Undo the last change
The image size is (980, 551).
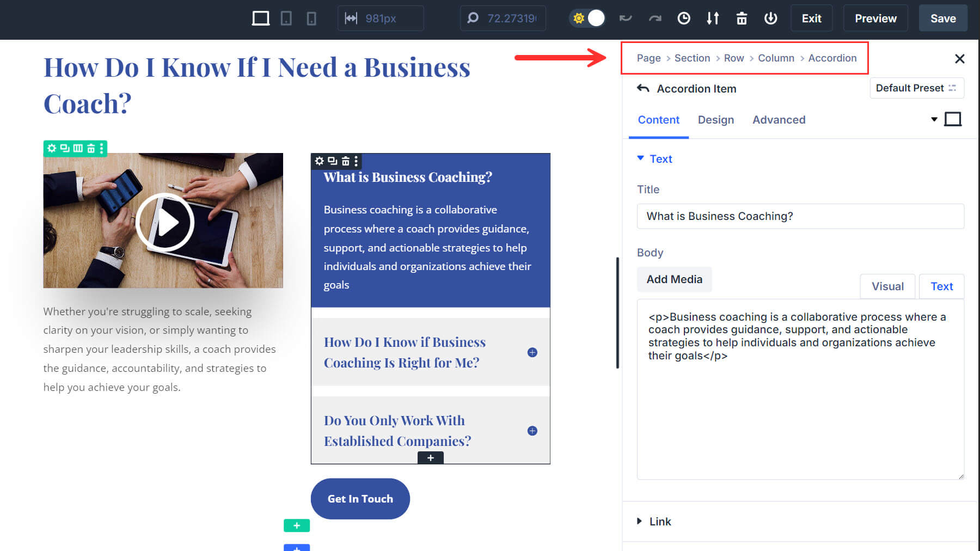[625, 18]
